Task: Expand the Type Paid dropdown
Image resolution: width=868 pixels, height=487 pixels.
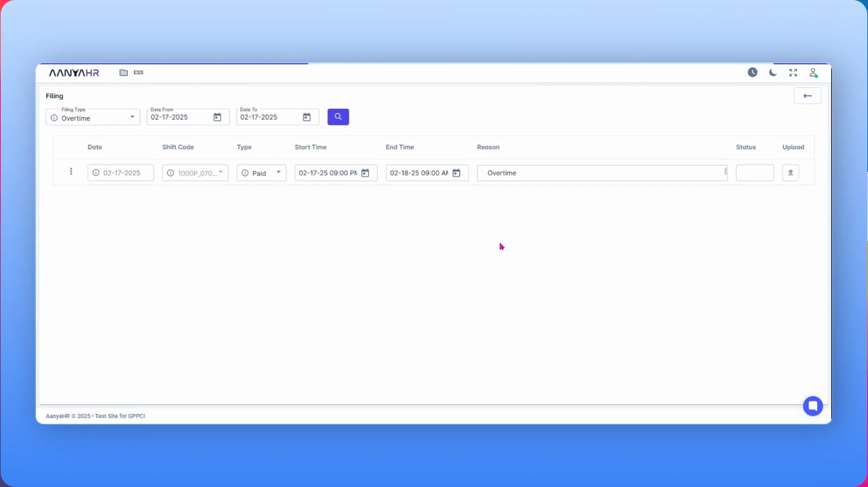Action: pyautogui.click(x=278, y=172)
